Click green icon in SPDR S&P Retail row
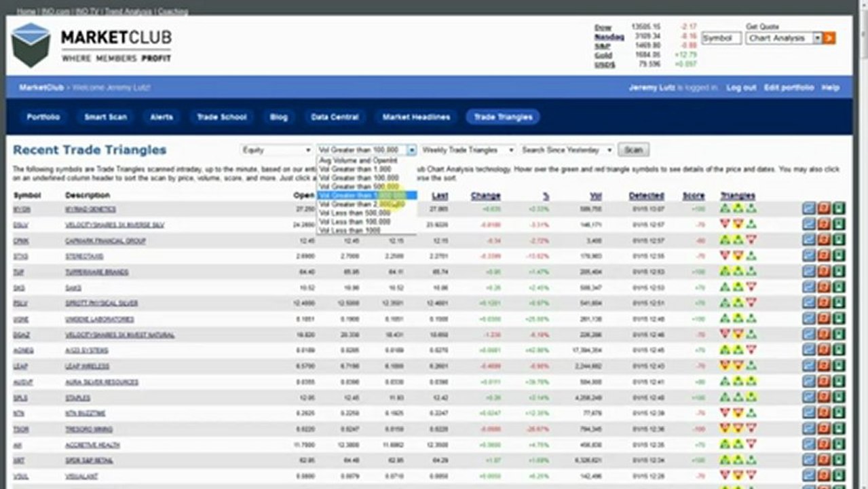 coord(839,460)
